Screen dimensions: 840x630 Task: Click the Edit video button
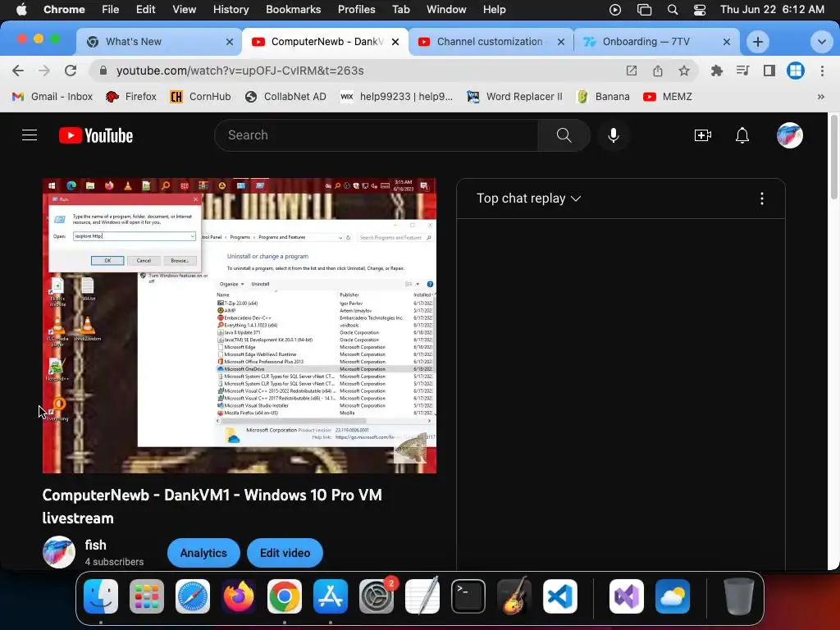pyautogui.click(x=285, y=553)
